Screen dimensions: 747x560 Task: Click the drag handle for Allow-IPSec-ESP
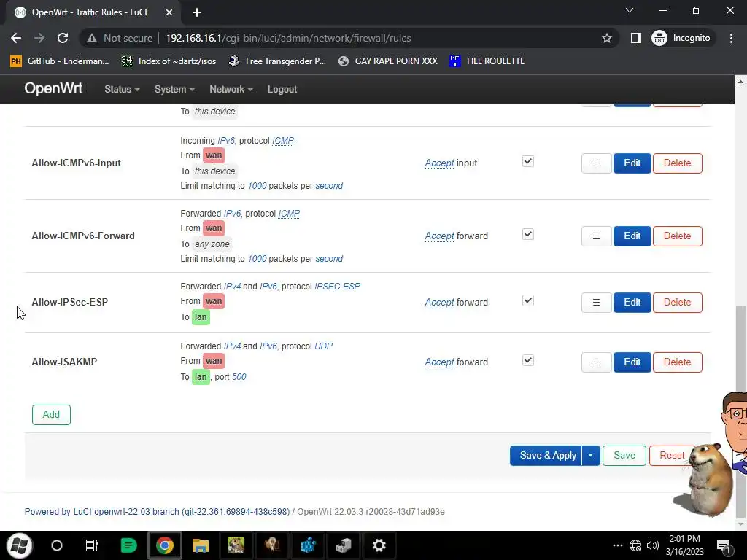(x=596, y=303)
